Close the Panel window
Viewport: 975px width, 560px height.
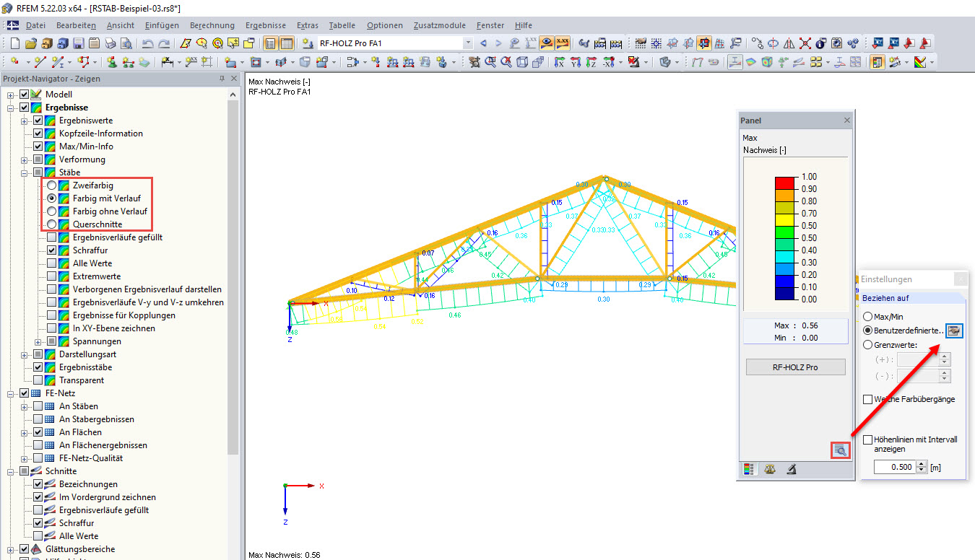click(847, 121)
